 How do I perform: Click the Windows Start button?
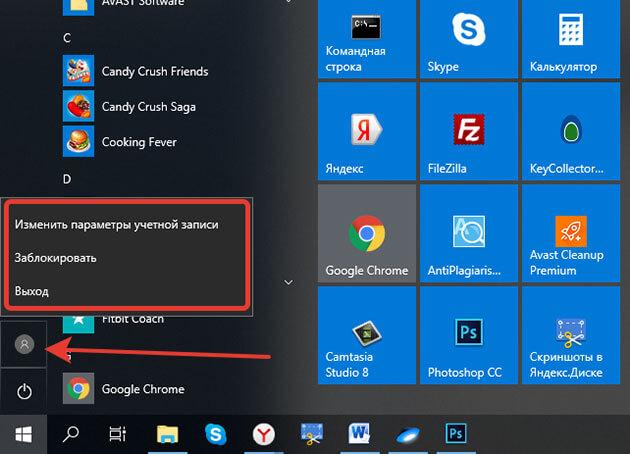pyautogui.click(x=24, y=434)
